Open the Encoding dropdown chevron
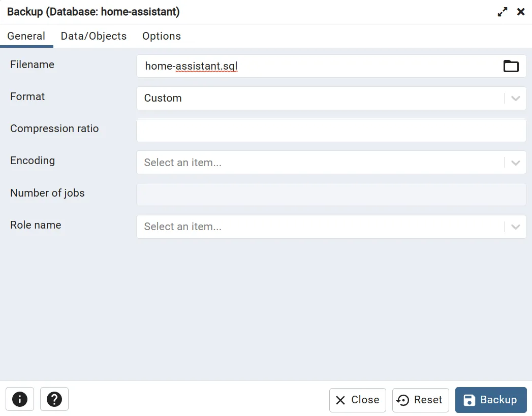The height and width of the screenshot is (416, 532). pos(516,163)
